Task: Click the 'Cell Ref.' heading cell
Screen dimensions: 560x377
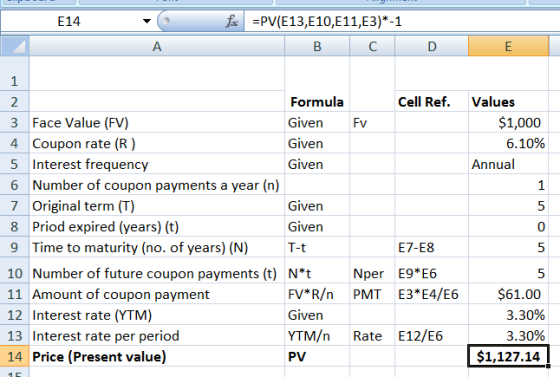Action: coord(431,102)
